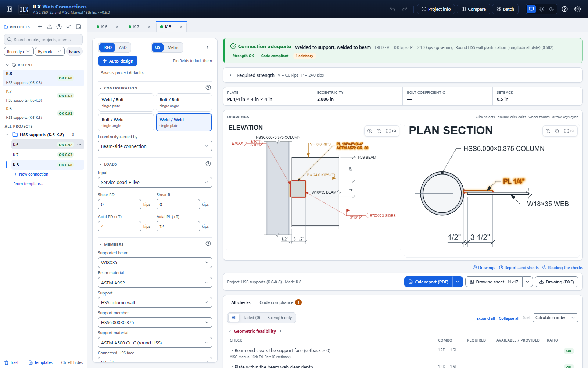Open the settings gear

[x=578, y=9]
